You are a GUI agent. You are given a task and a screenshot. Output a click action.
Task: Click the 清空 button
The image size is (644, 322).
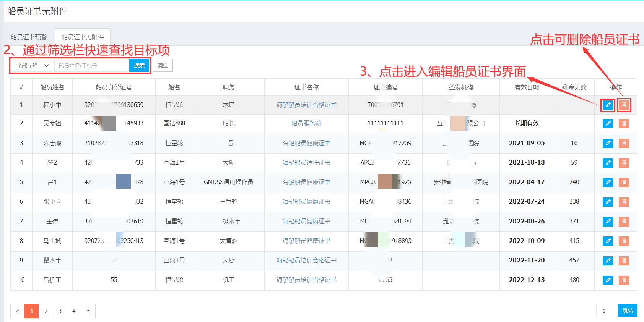pyautogui.click(x=163, y=65)
